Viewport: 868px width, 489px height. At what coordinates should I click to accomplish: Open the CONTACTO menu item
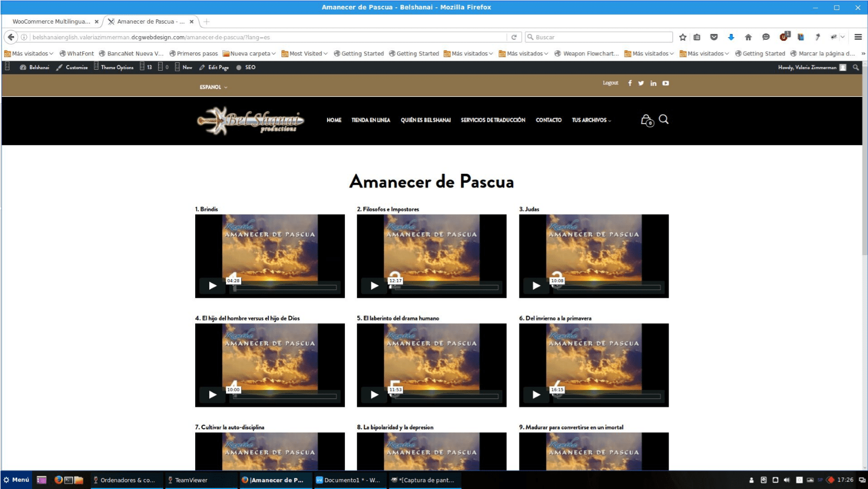(548, 120)
